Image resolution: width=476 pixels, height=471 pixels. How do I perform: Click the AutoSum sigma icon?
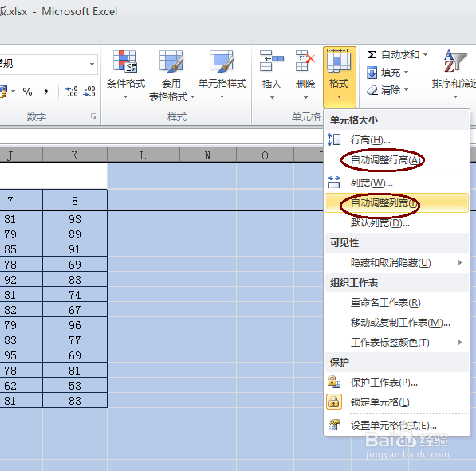(x=372, y=55)
